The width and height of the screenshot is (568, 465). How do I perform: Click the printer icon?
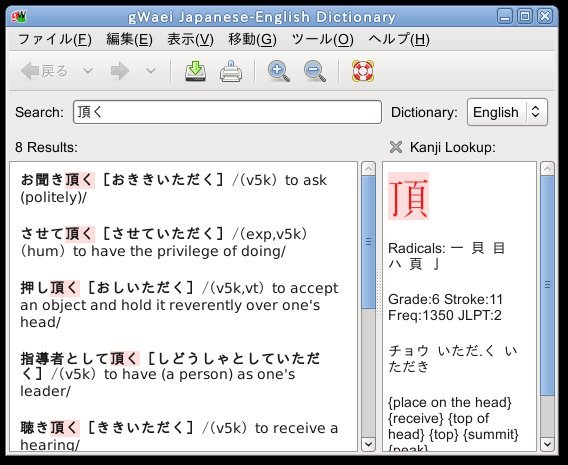(231, 71)
